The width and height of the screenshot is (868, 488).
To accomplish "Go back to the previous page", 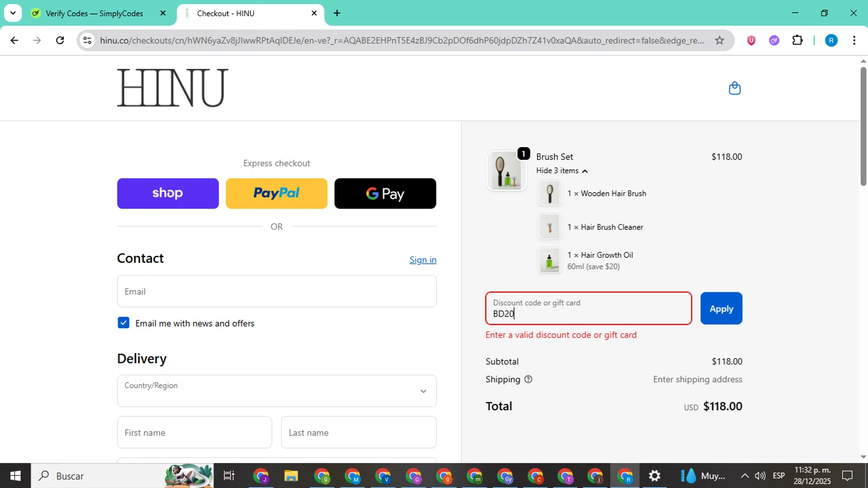I will pyautogui.click(x=14, y=41).
